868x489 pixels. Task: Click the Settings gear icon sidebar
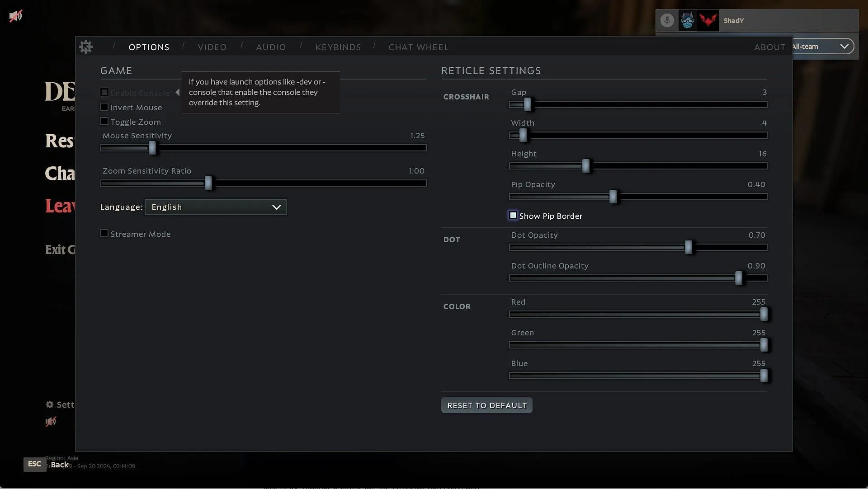50,404
